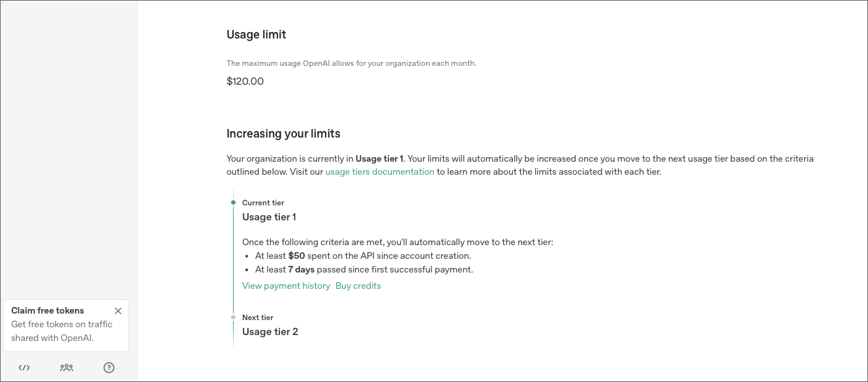The image size is (868, 382).
Task: Open the usage tiers documentation link
Action: (380, 172)
